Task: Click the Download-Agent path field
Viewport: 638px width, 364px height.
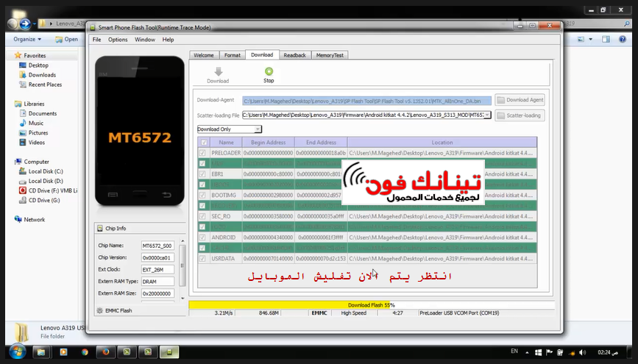Action: coord(366,101)
